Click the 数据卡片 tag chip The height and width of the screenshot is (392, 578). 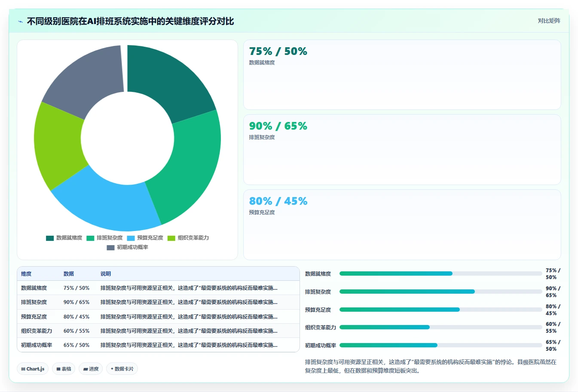122,369
